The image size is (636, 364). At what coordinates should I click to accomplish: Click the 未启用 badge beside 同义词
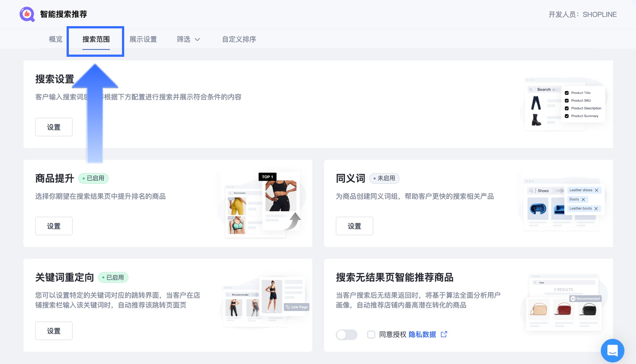[384, 179]
